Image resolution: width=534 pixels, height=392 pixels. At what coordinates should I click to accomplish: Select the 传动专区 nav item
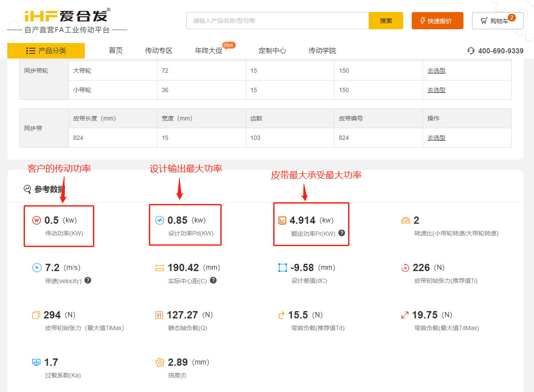point(159,50)
